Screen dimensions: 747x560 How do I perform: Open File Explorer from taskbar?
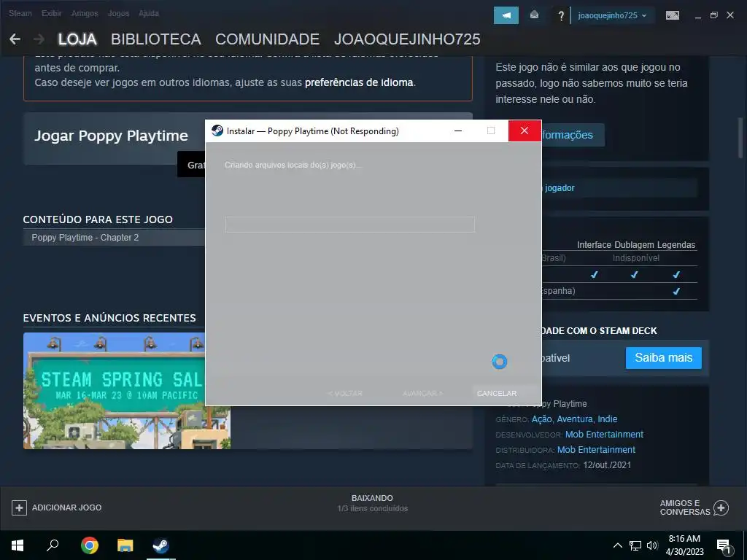tap(125, 545)
